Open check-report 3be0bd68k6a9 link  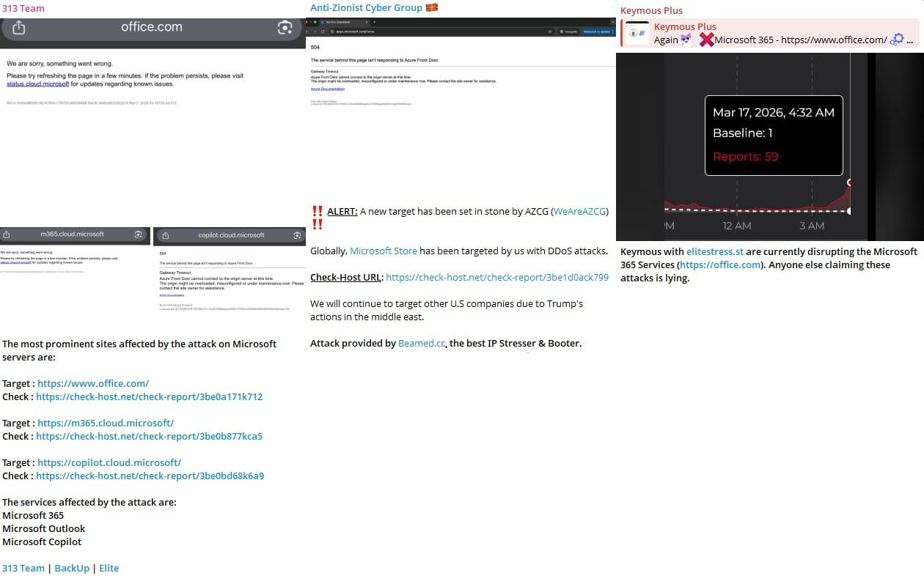pyautogui.click(x=150, y=476)
